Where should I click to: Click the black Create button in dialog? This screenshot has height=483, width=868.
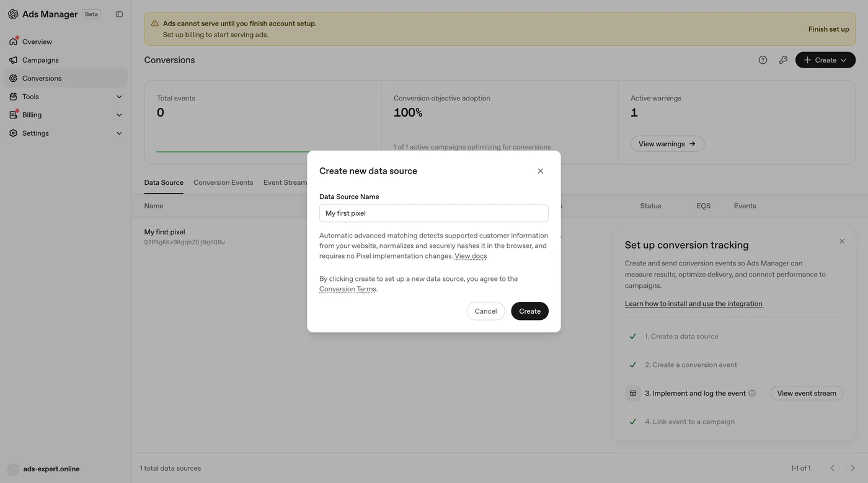click(x=529, y=311)
